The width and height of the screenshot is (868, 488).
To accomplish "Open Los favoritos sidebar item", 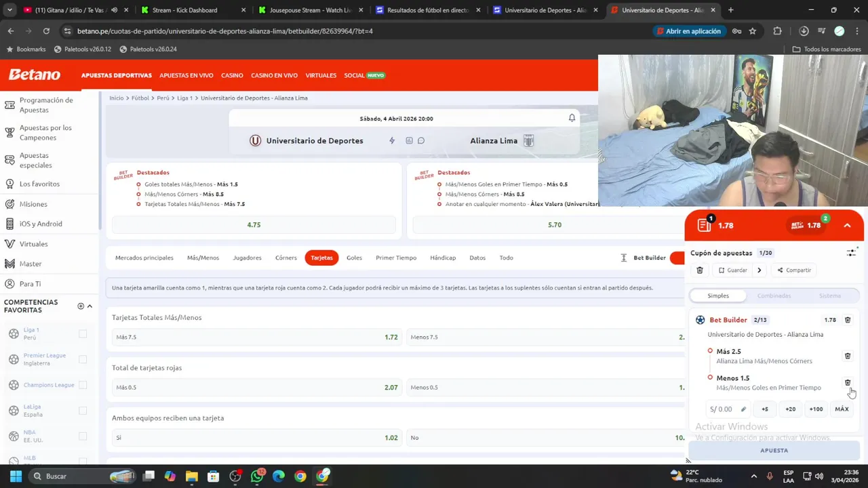I will 39,184.
